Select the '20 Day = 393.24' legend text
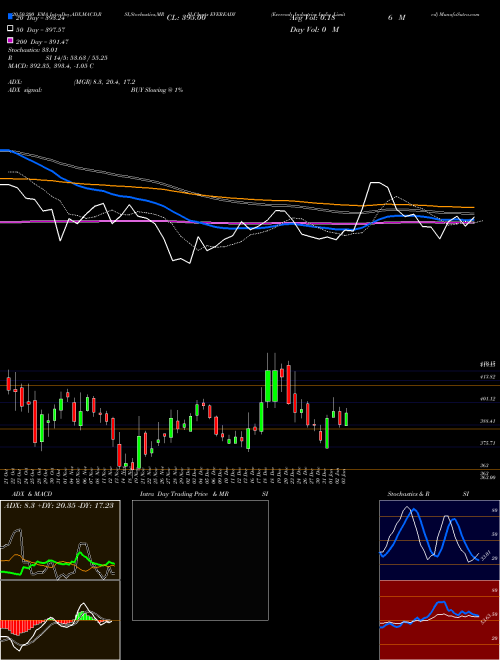This screenshot has height=660, width=500. (42, 18)
